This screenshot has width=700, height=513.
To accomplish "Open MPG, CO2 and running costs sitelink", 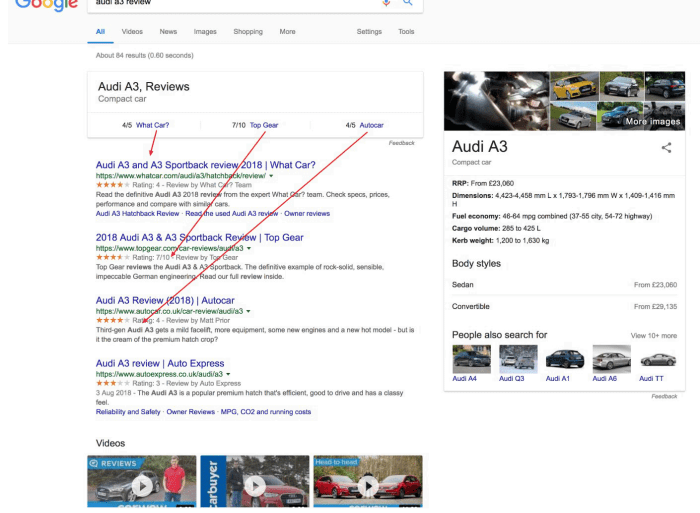I will pyautogui.click(x=266, y=412).
